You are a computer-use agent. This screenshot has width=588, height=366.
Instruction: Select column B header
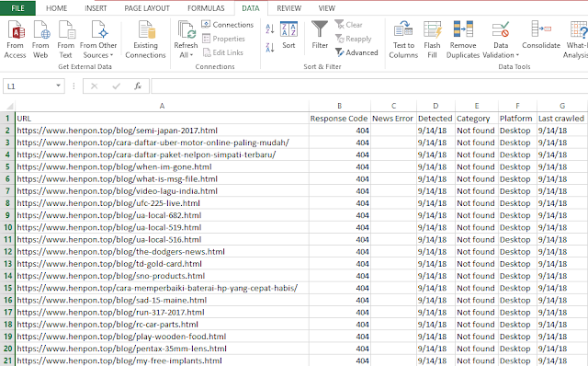(x=340, y=106)
